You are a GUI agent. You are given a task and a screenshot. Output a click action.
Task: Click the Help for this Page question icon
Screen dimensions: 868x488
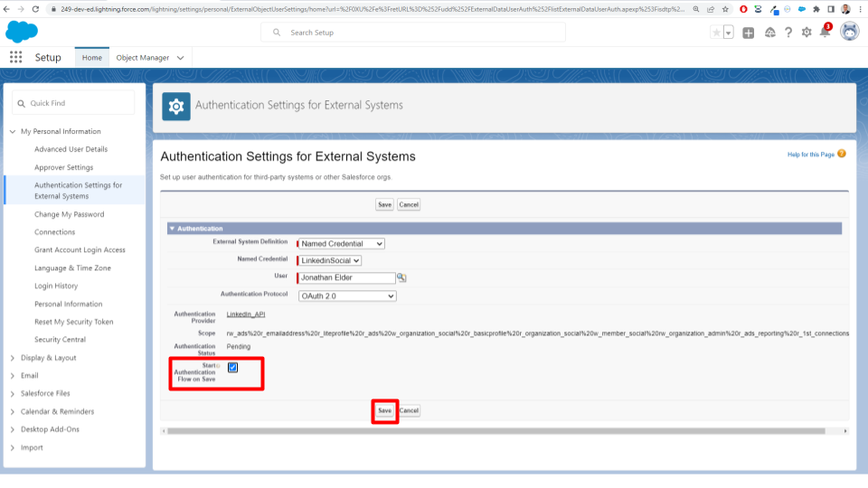842,154
